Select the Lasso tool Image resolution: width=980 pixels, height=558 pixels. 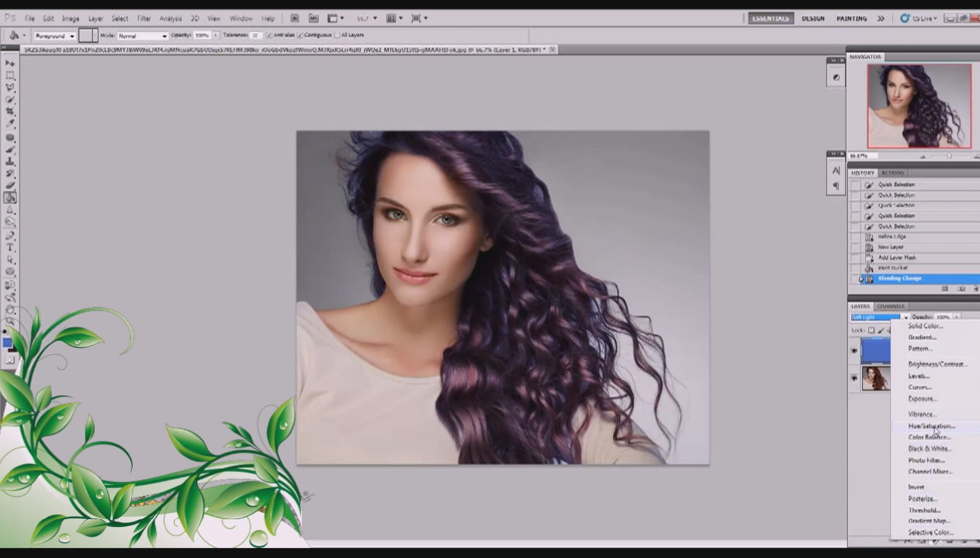[10, 88]
